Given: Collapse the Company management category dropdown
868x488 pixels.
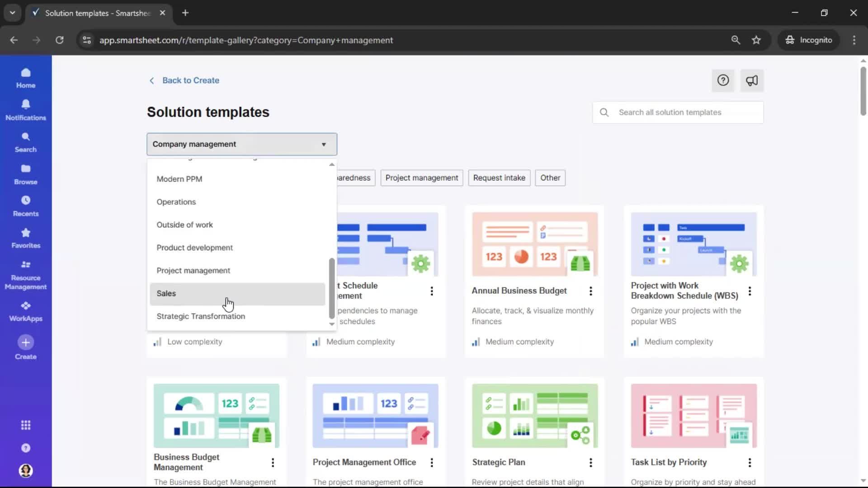Looking at the screenshot, I should (241, 144).
